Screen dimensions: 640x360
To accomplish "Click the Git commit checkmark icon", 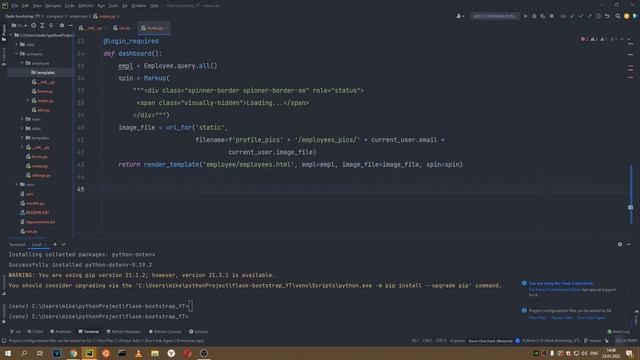I will pos(580,16).
